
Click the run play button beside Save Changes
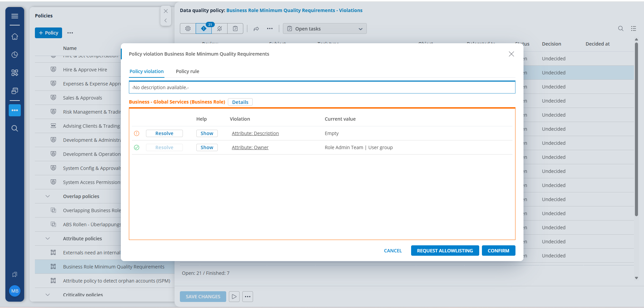(x=234, y=297)
